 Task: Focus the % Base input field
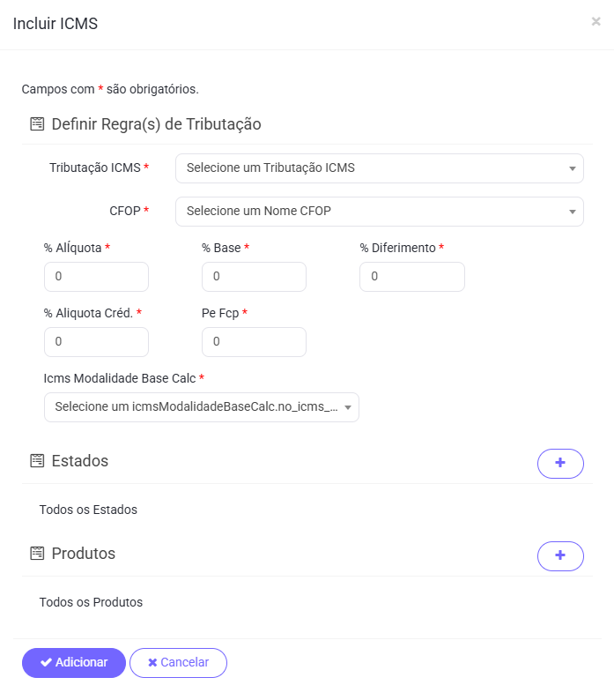coord(254,277)
